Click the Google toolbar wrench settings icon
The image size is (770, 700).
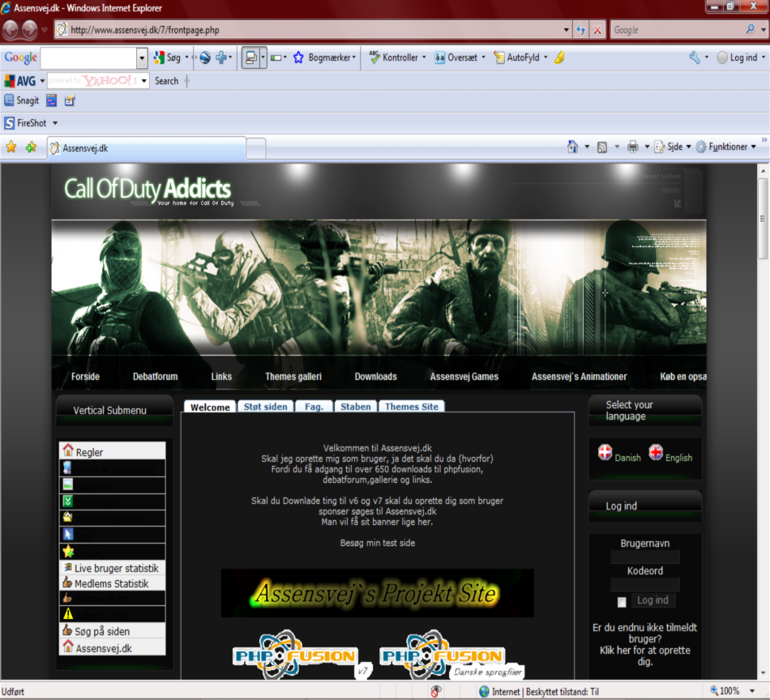695,58
